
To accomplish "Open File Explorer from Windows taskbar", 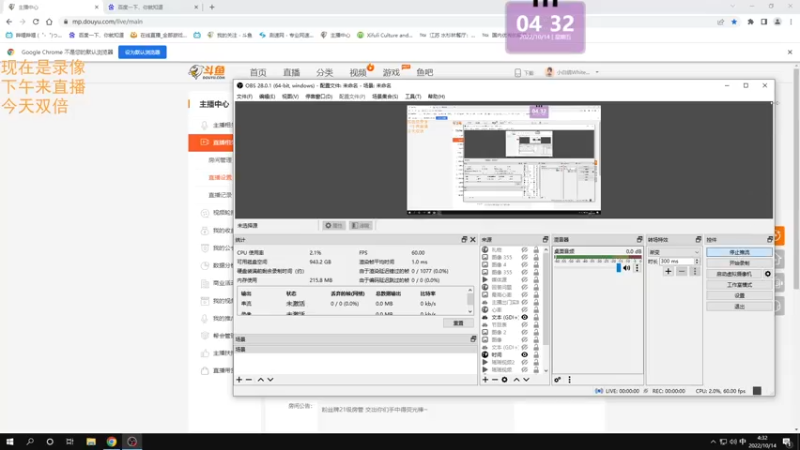I will pos(91,442).
